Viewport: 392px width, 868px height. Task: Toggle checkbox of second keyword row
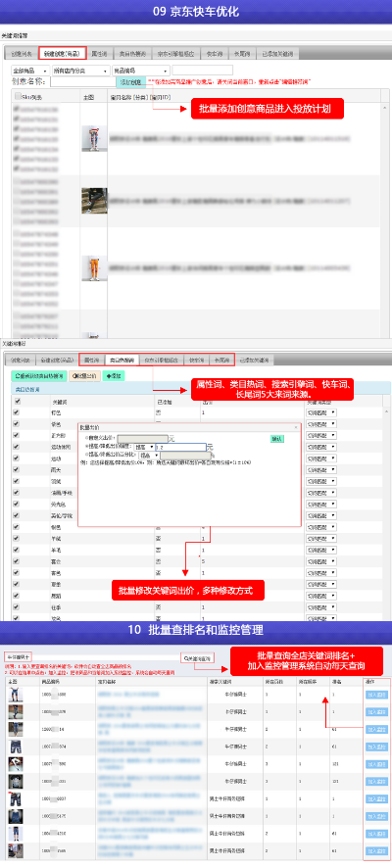pos(17,423)
